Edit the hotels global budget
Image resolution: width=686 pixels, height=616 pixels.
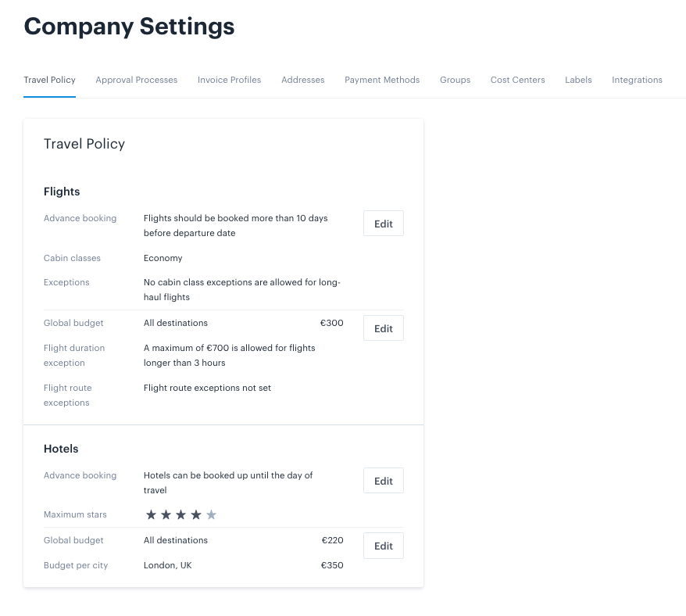click(384, 546)
